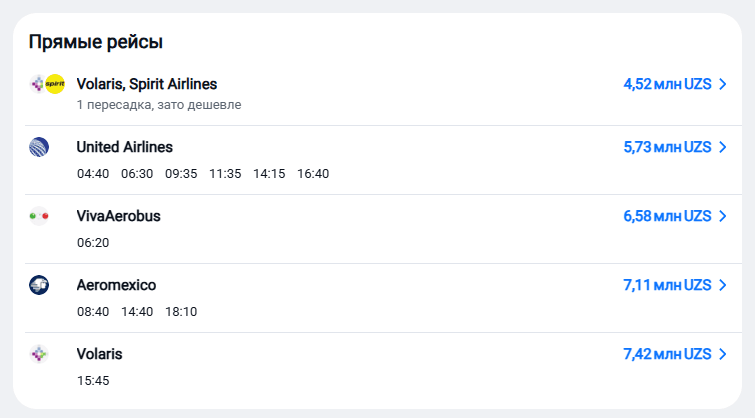The height and width of the screenshot is (418, 755).
Task: Open the United Airlines row chevron
Action: [x=722, y=147]
